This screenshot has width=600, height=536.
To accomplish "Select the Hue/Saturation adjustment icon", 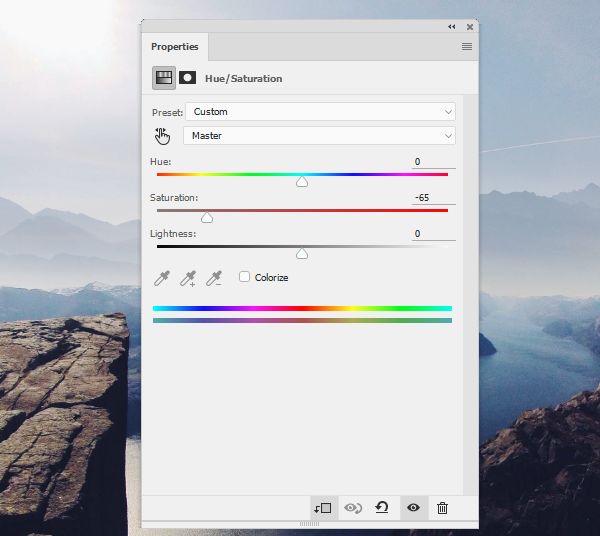I will [x=164, y=78].
